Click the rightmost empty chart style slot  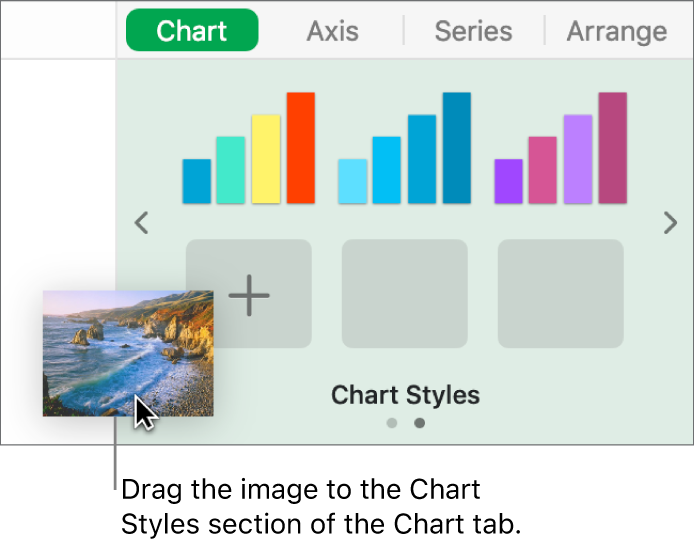coord(560,294)
